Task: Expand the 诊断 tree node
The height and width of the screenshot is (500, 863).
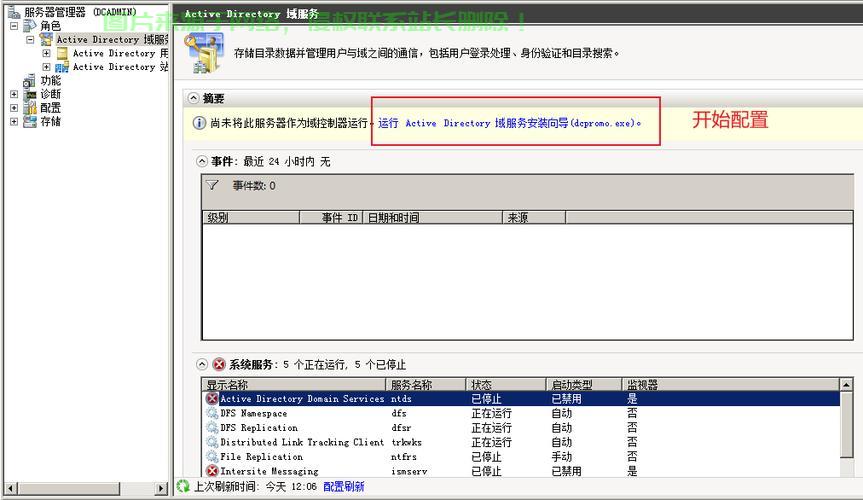Action: [14, 94]
